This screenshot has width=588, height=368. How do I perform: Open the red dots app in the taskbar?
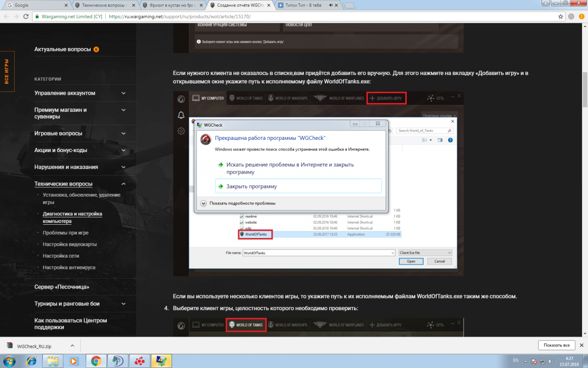coord(140,361)
